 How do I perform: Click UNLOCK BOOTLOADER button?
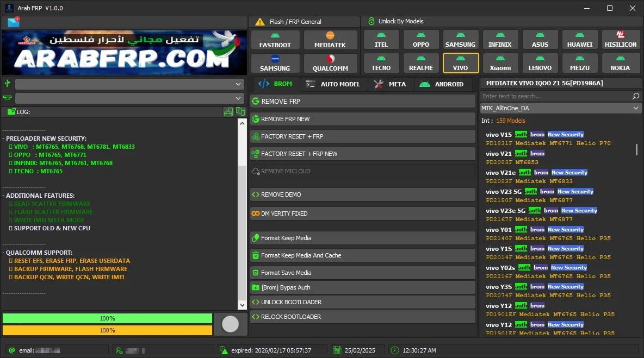point(362,302)
